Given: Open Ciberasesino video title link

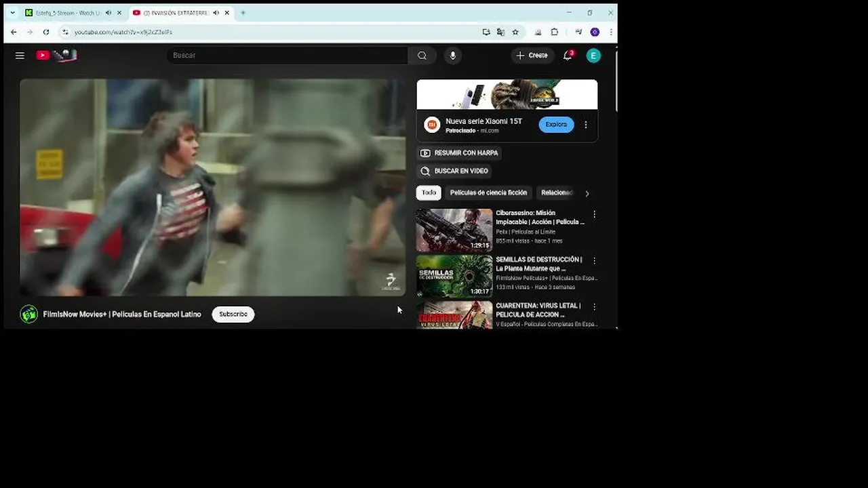Looking at the screenshot, I should 540,217.
